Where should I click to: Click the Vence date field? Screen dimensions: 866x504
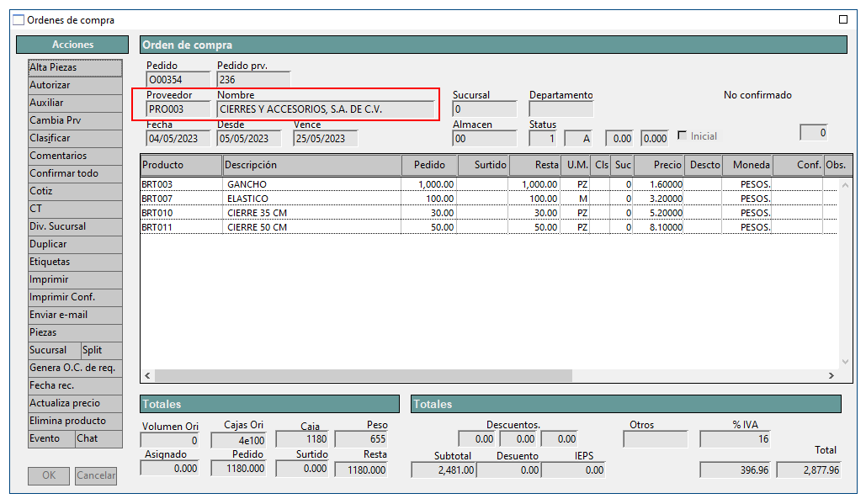click(x=326, y=139)
